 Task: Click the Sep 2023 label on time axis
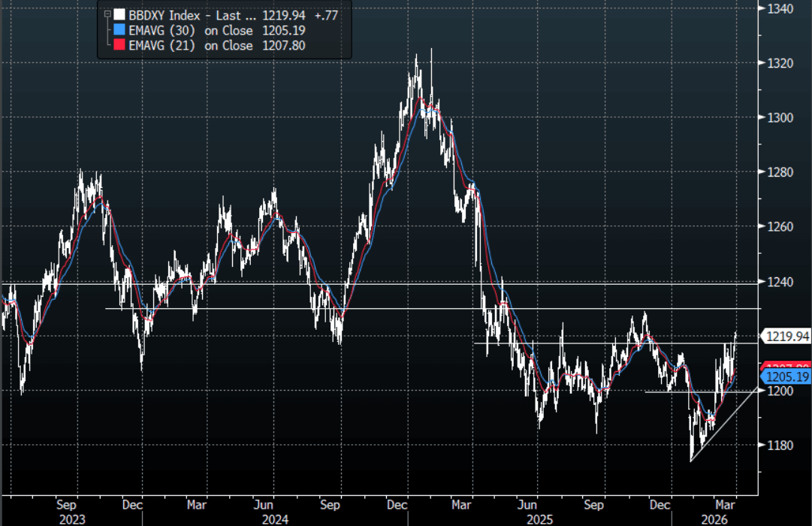[67, 504]
